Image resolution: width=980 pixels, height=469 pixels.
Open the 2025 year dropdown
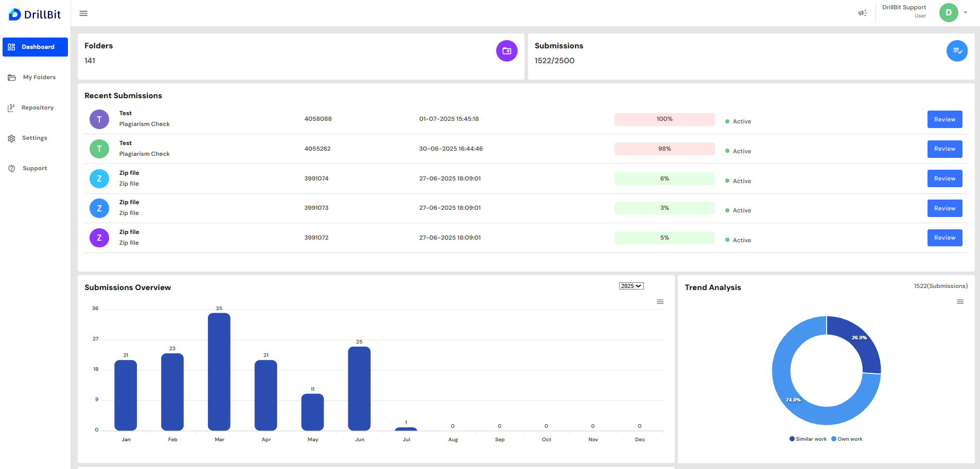[632, 286]
